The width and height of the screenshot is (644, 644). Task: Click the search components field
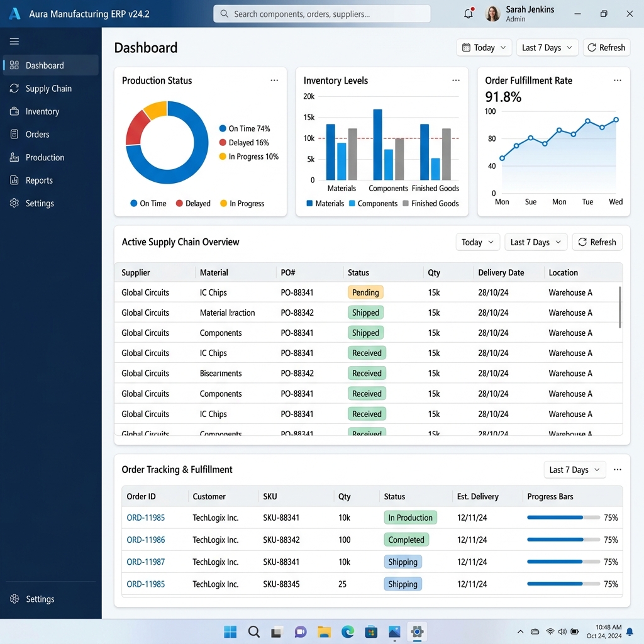(x=321, y=13)
